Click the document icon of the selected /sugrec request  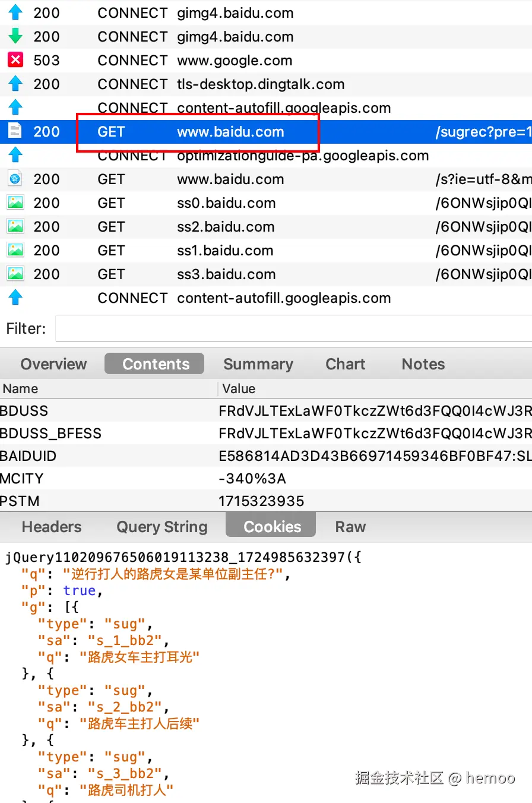point(15,132)
